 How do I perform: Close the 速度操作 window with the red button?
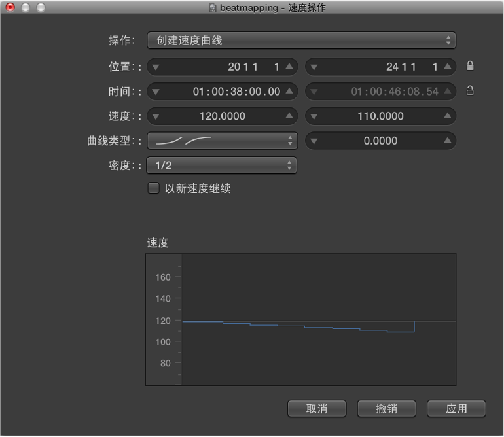10,7
